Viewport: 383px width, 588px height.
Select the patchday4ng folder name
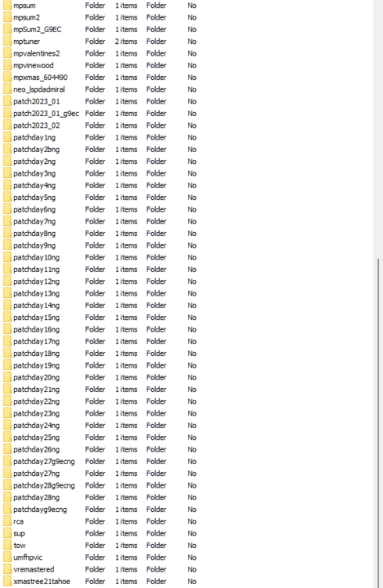coord(34,186)
